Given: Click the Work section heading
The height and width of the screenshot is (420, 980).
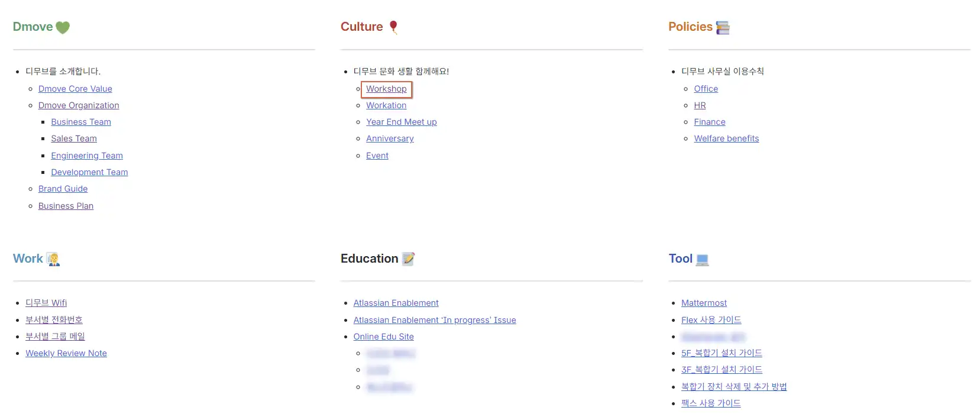Looking at the screenshot, I should tap(28, 259).
